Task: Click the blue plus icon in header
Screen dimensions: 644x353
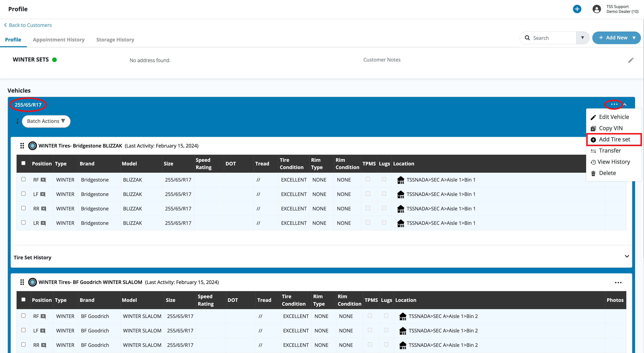Action: coord(577,9)
